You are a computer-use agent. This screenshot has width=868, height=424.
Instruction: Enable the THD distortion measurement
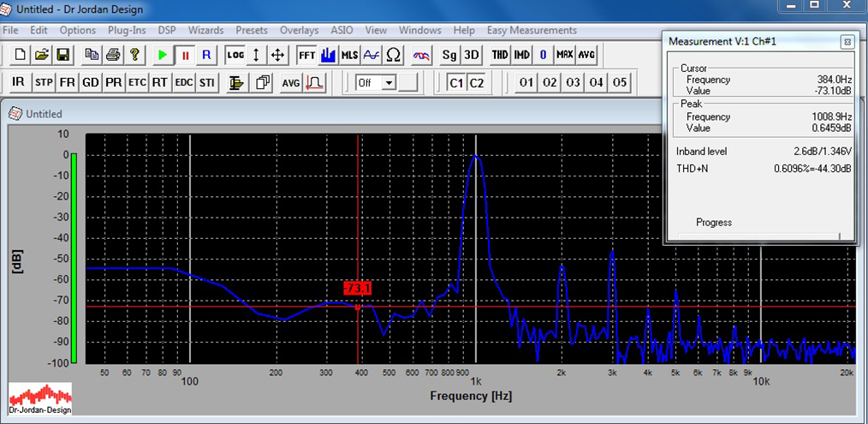[500, 55]
